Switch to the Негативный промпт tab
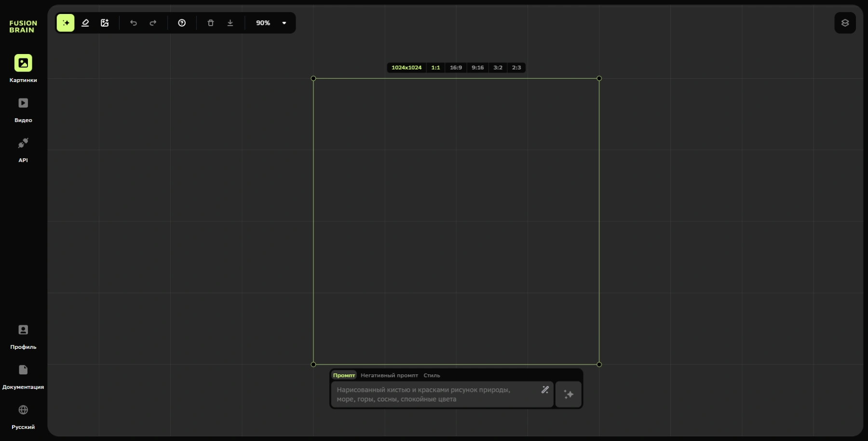Viewport: 868px width, 441px height. [x=389, y=375]
